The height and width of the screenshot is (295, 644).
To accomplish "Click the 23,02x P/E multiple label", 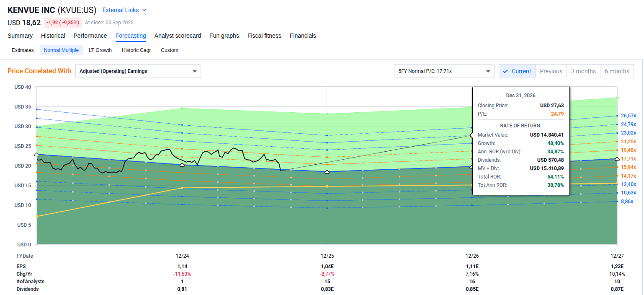I will (629, 133).
